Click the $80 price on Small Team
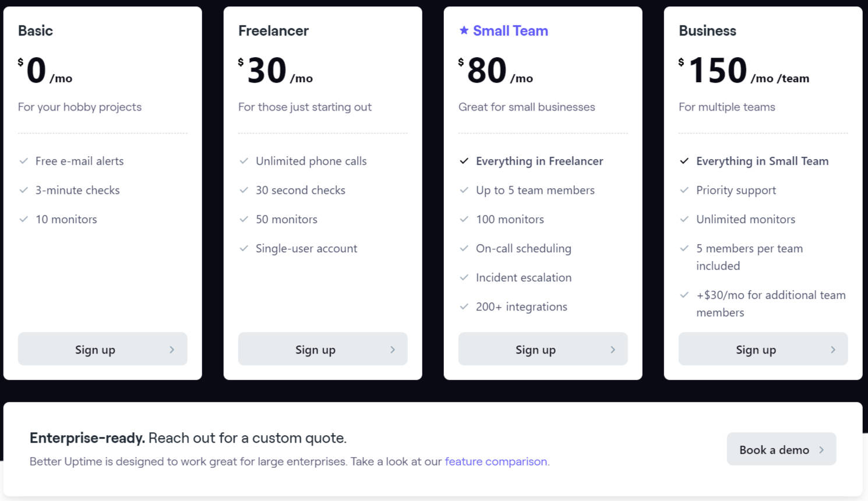 click(x=485, y=70)
